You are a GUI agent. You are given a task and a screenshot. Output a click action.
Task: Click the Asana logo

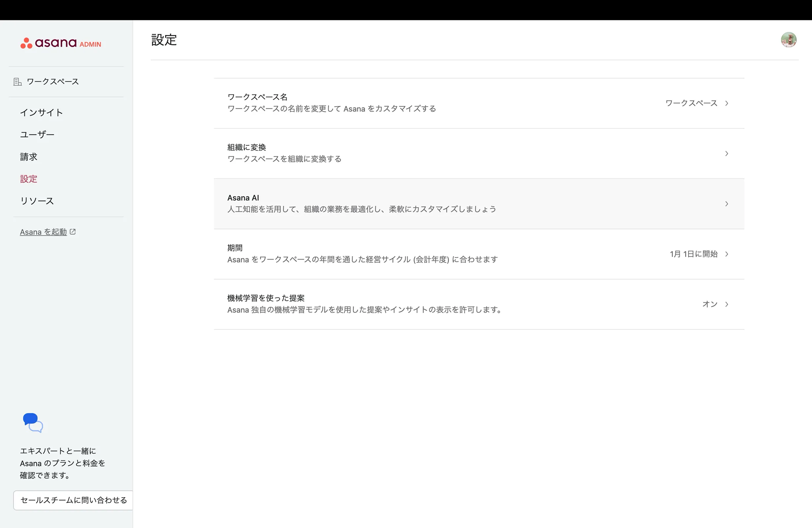[x=49, y=43]
